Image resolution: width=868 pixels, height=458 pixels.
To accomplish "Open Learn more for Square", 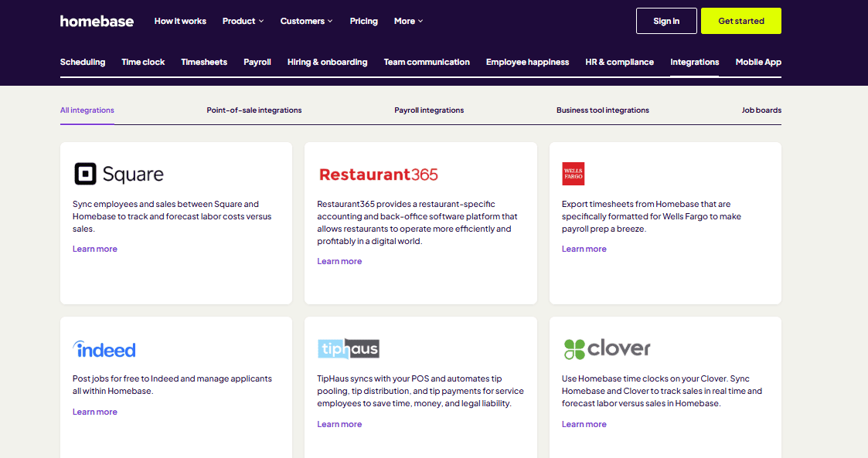I will pos(94,249).
